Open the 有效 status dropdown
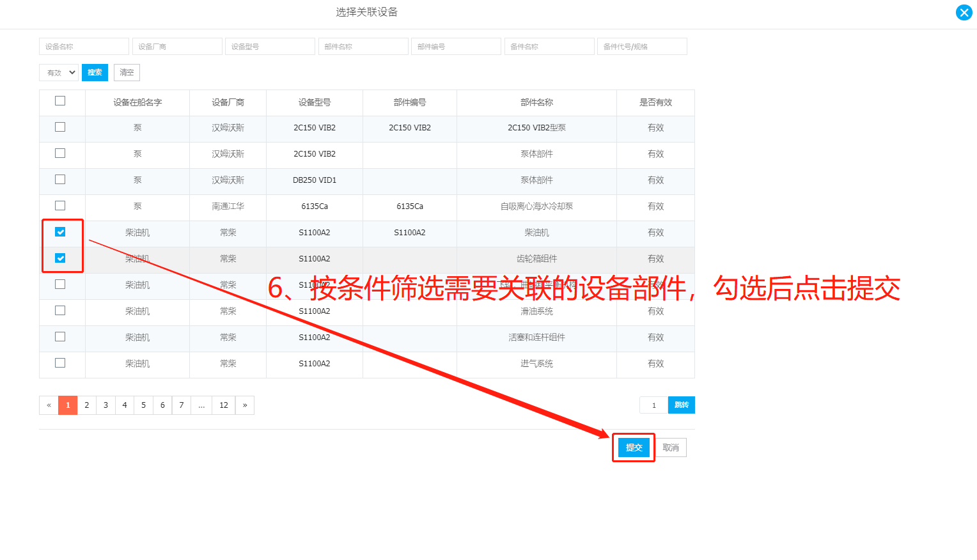Image resolution: width=977 pixels, height=560 pixels. (x=59, y=72)
